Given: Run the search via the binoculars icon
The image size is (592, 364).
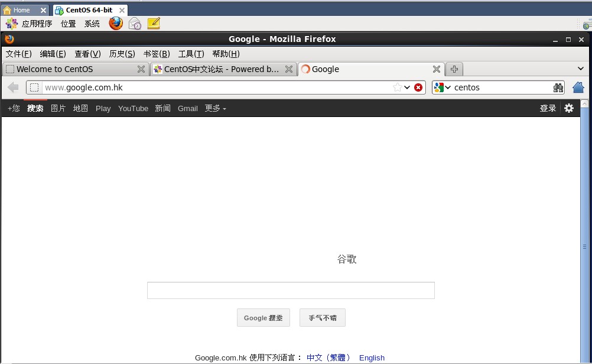Looking at the screenshot, I should [x=558, y=87].
